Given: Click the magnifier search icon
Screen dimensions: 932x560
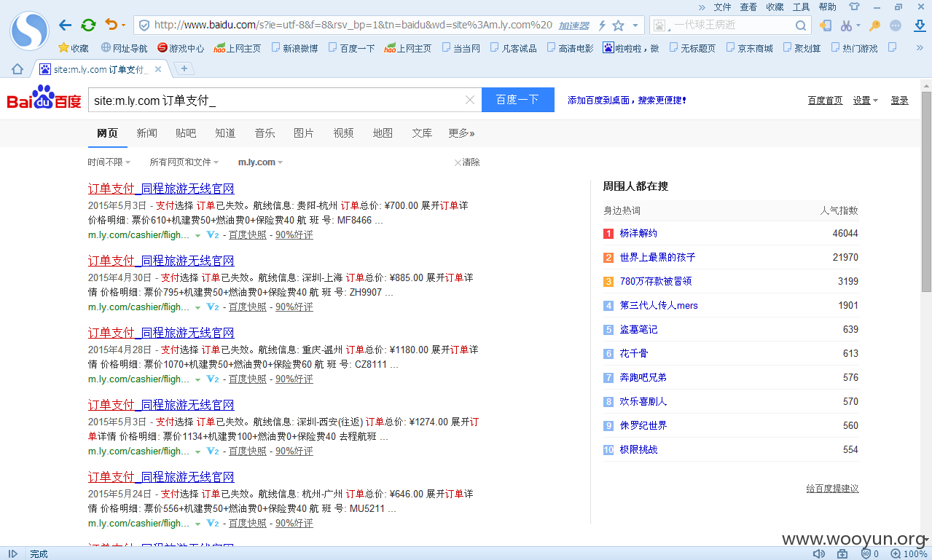Looking at the screenshot, I should pos(801,25).
